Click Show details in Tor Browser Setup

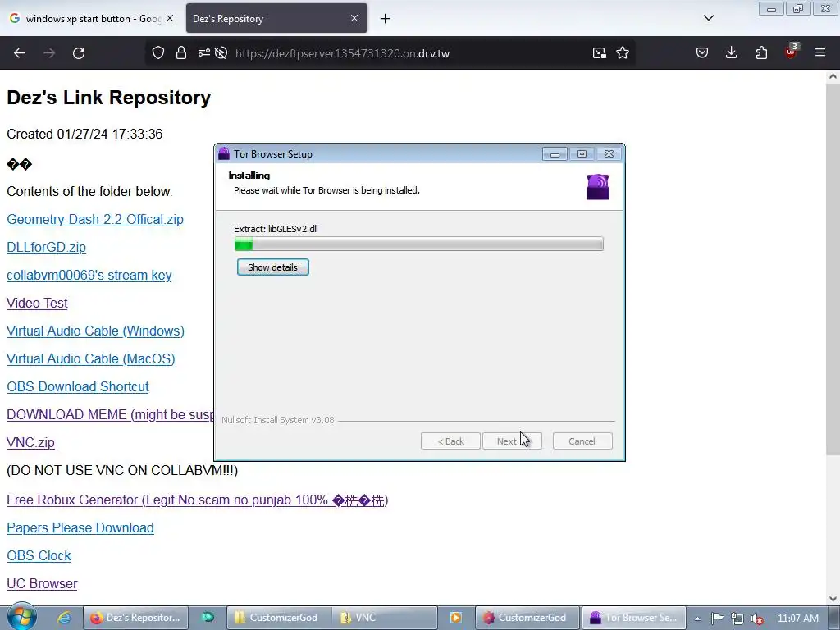pyautogui.click(x=272, y=267)
